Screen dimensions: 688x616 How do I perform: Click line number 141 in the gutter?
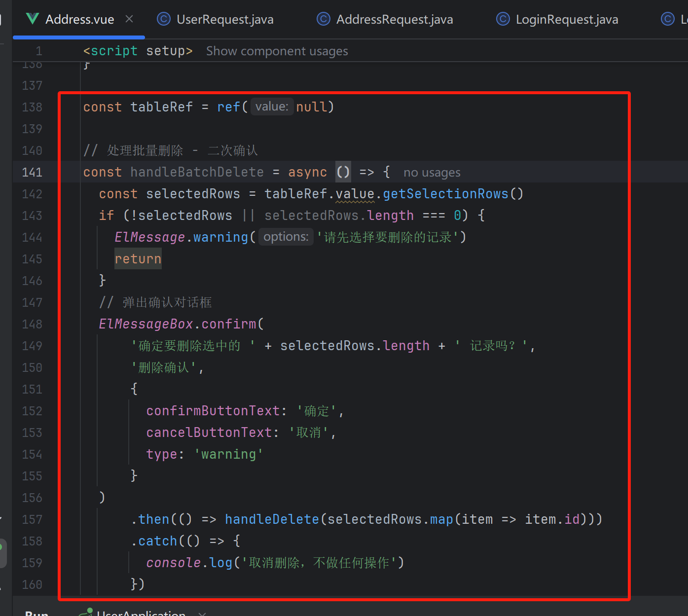[x=32, y=172]
